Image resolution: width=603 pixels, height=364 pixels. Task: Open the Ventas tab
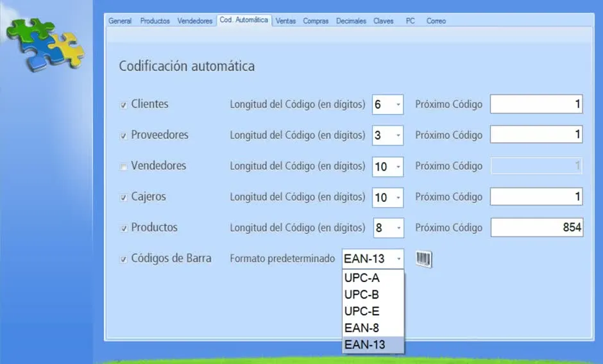[x=285, y=21]
